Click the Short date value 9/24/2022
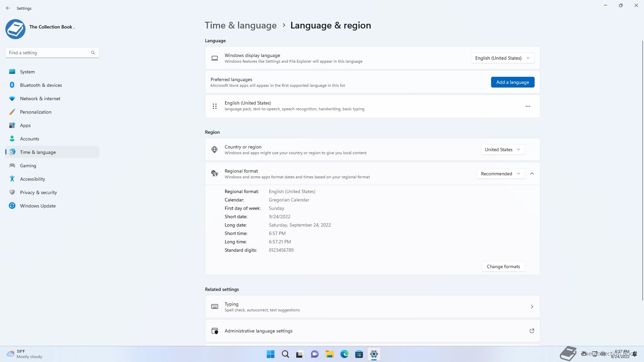 [279, 217]
